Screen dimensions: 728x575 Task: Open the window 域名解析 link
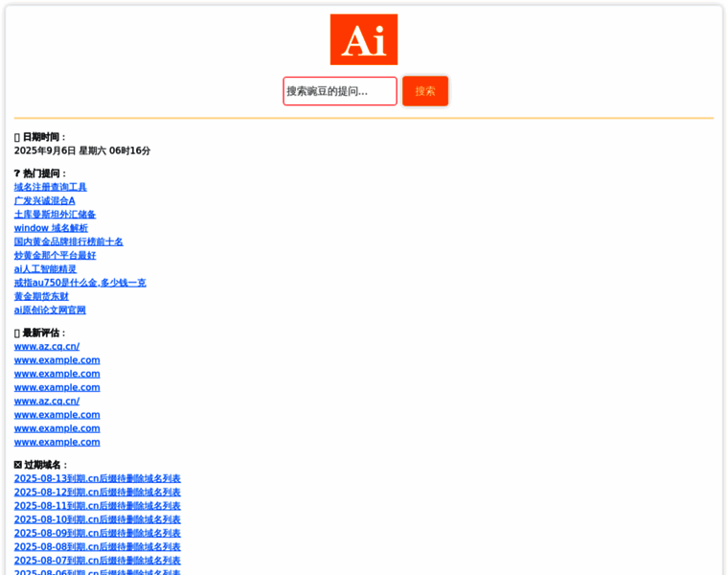click(x=51, y=228)
